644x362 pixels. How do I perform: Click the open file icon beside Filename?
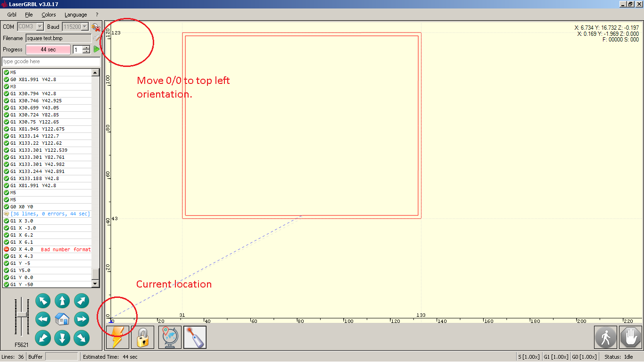(x=96, y=38)
